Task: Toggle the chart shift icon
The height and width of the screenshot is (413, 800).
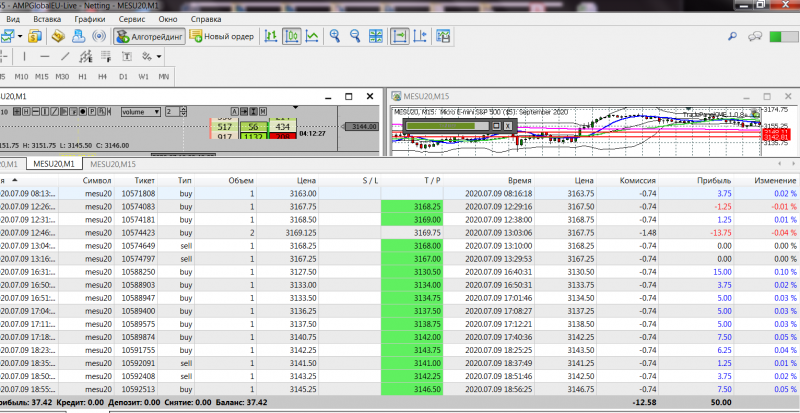Action: (420, 37)
